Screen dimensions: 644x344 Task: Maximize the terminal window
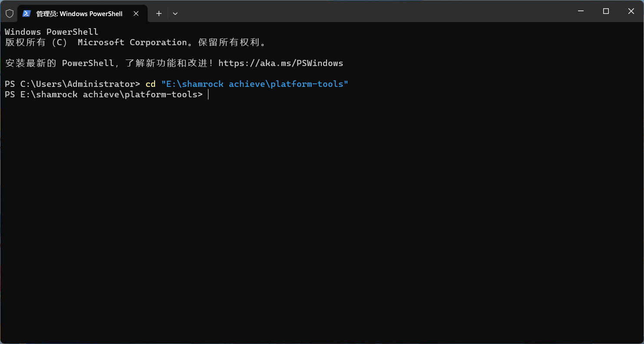coord(606,11)
